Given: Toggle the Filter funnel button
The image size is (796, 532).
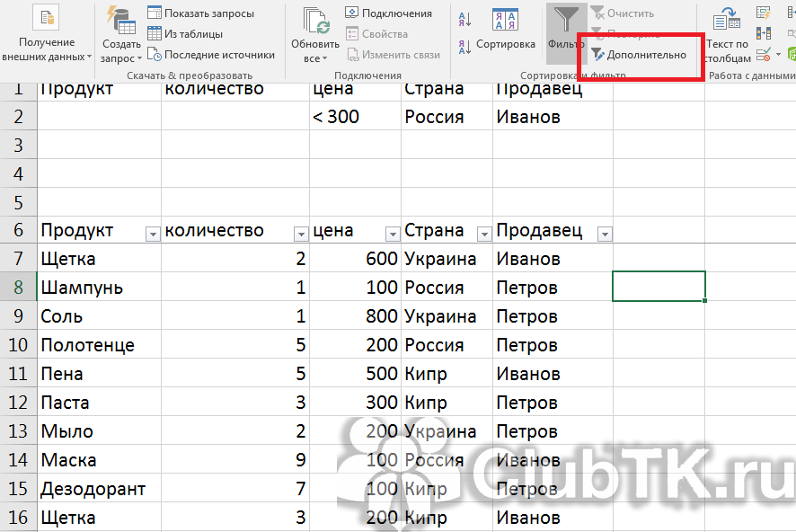Looking at the screenshot, I should point(566,29).
